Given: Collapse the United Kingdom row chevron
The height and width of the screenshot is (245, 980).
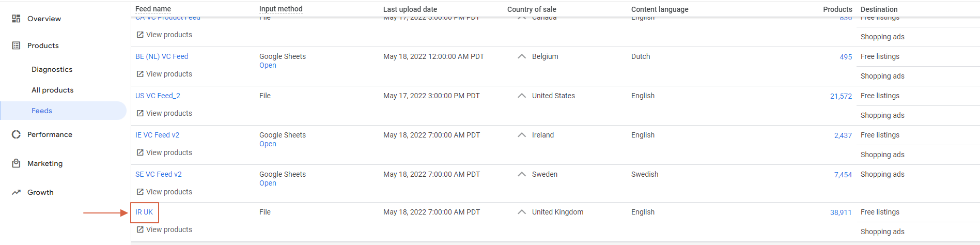Looking at the screenshot, I should pos(522,212).
